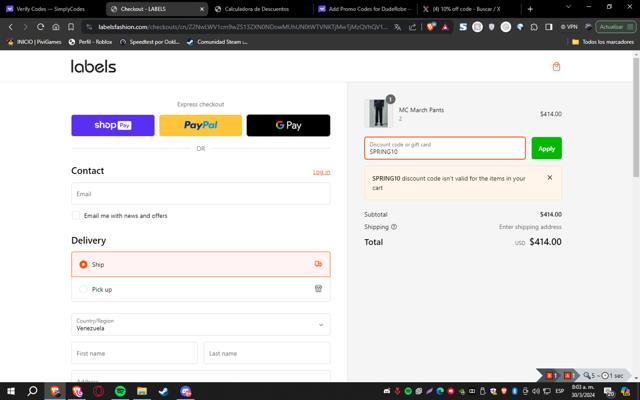Open Todos los marcadores folder

coord(603,42)
